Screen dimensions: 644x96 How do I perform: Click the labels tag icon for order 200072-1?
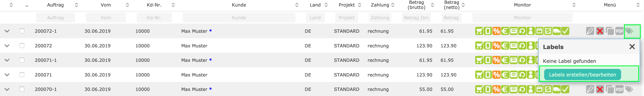629,31
